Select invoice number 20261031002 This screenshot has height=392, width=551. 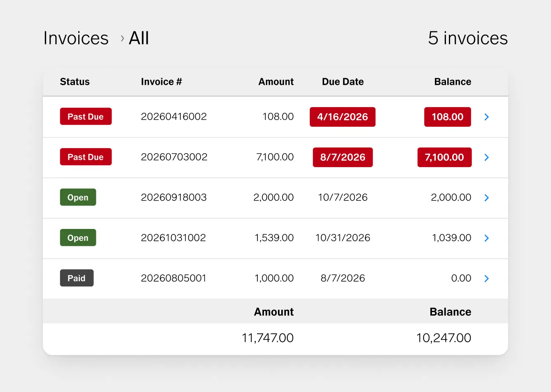[173, 238]
